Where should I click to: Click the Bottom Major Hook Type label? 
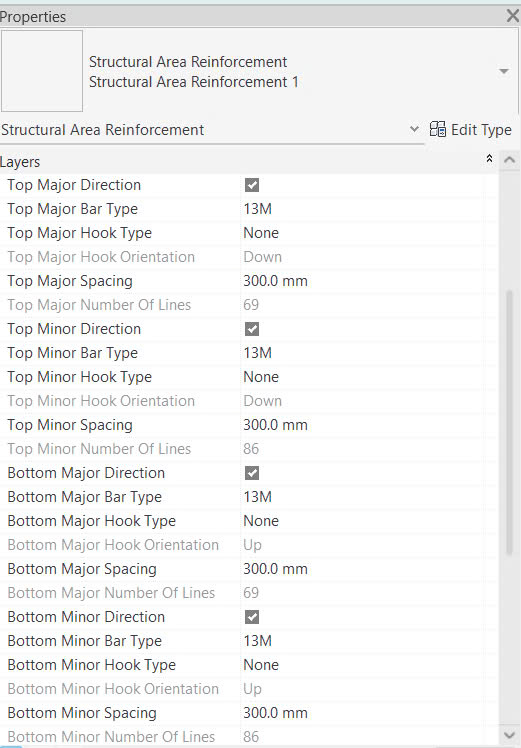(92, 521)
